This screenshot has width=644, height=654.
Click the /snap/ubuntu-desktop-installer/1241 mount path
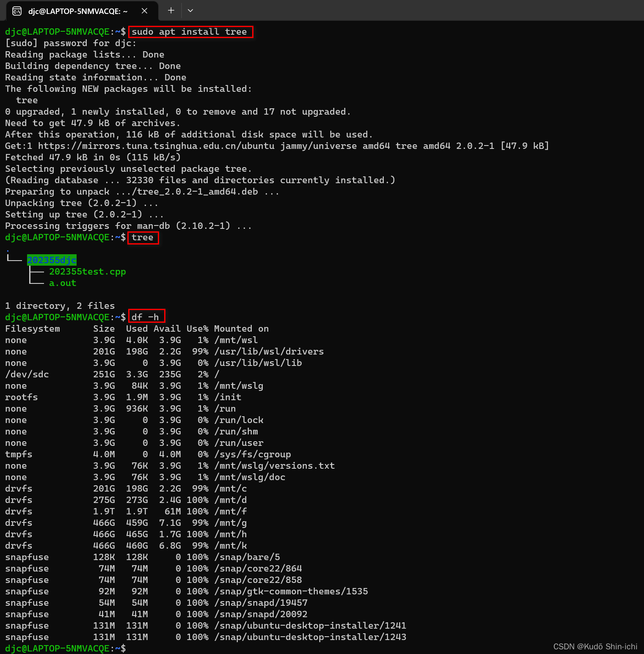(310, 626)
